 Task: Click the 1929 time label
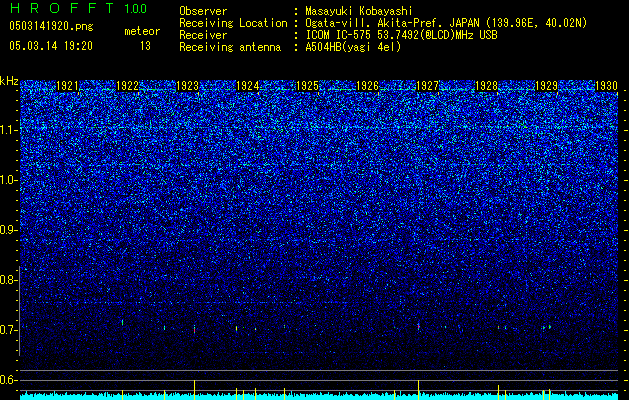coord(546,86)
